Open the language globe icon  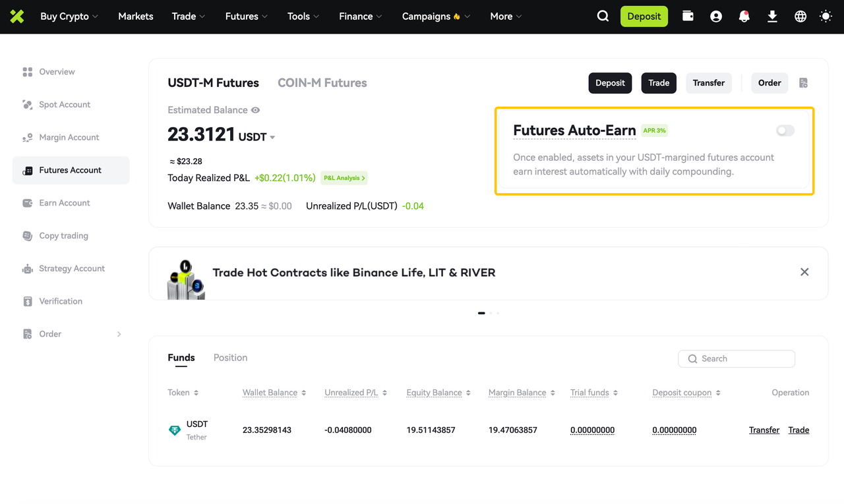(x=800, y=16)
